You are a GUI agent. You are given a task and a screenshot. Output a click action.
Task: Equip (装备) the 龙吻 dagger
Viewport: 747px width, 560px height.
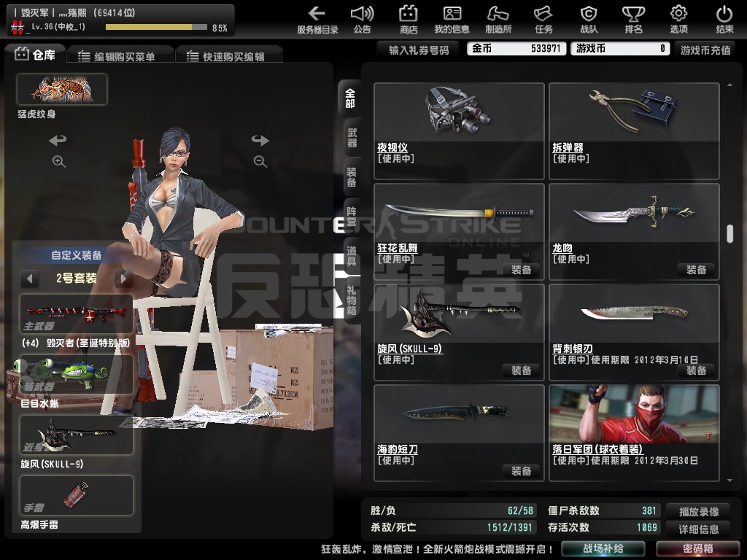(696, 270)
